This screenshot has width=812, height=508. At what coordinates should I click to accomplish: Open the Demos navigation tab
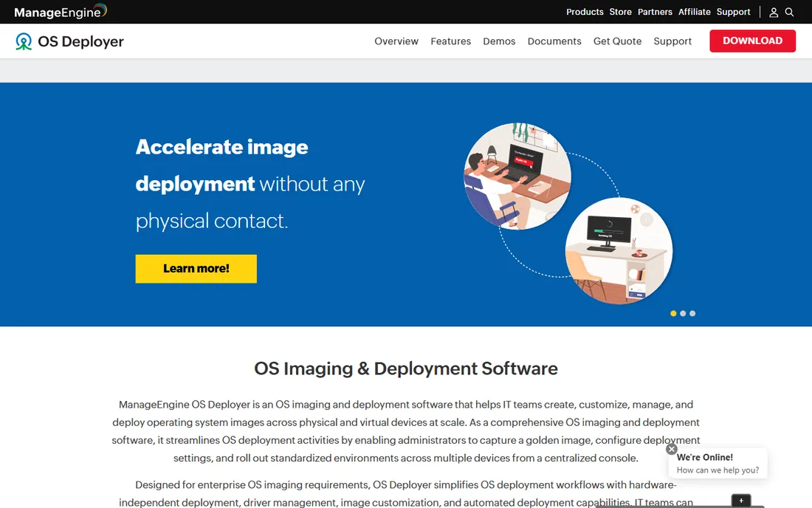499,41
